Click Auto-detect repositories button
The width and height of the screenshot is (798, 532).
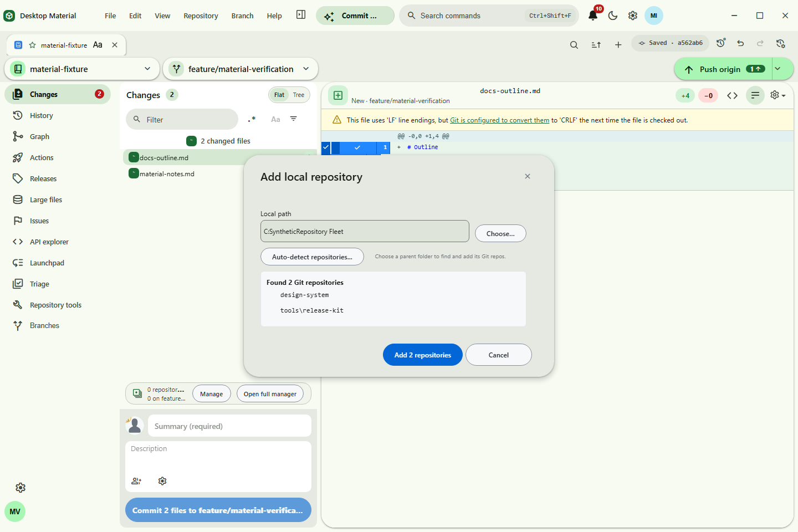click(312, 257)
